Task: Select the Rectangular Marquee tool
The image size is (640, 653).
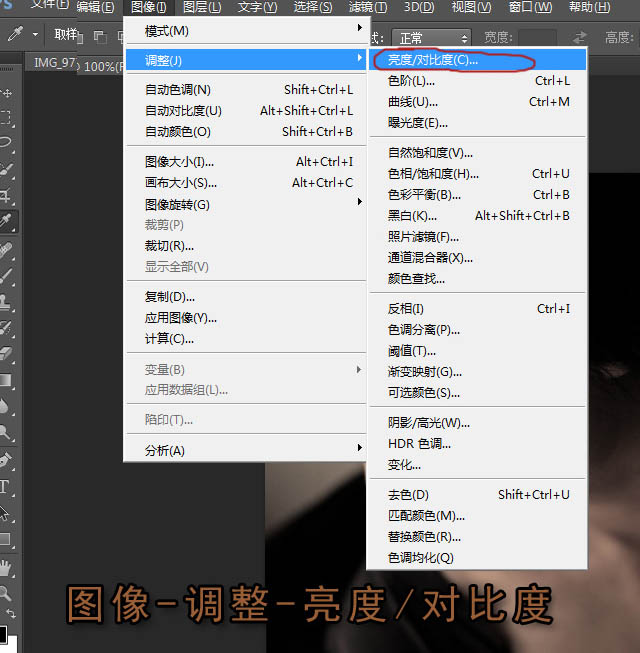Action: pos(7,118)
